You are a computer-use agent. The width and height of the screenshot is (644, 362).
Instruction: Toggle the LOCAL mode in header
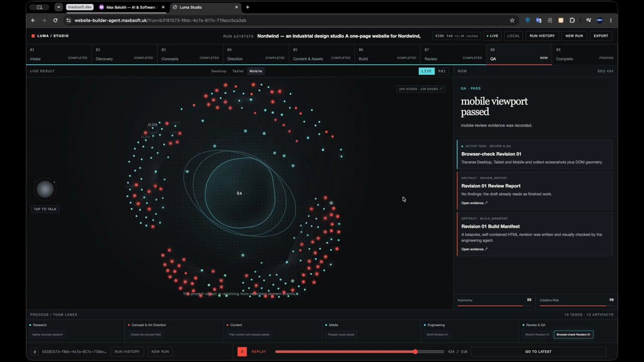[513, 36]
